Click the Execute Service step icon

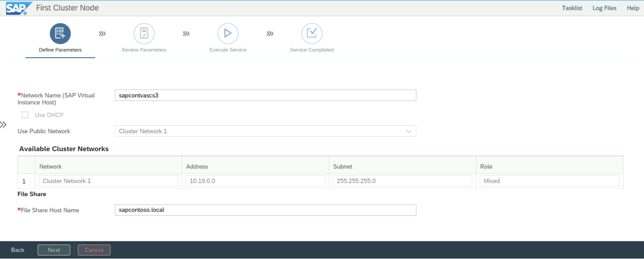click(x=228, y=34)
